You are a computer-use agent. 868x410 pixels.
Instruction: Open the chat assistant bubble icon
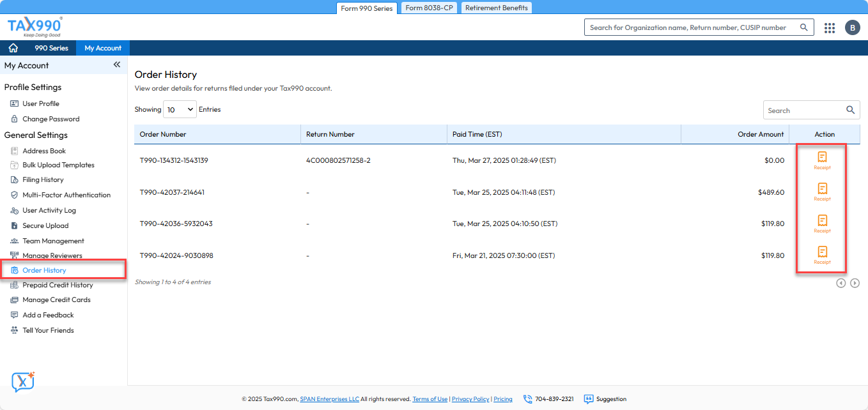23,382
